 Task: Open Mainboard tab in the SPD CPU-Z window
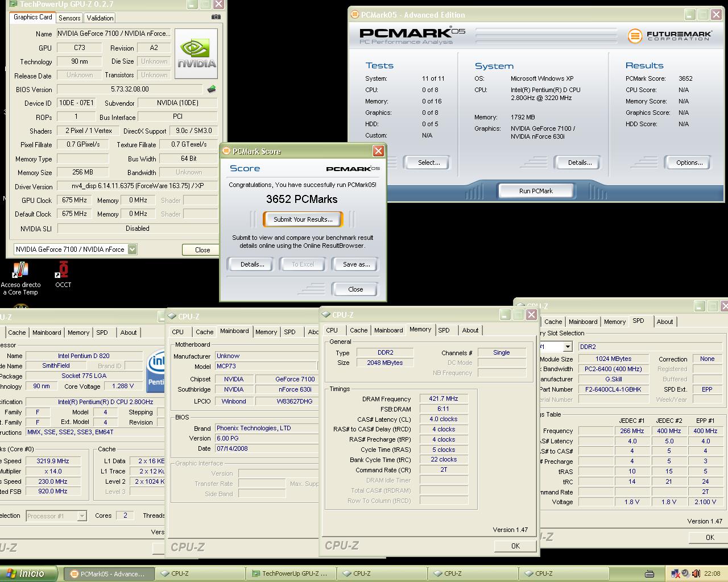point(583,322)
